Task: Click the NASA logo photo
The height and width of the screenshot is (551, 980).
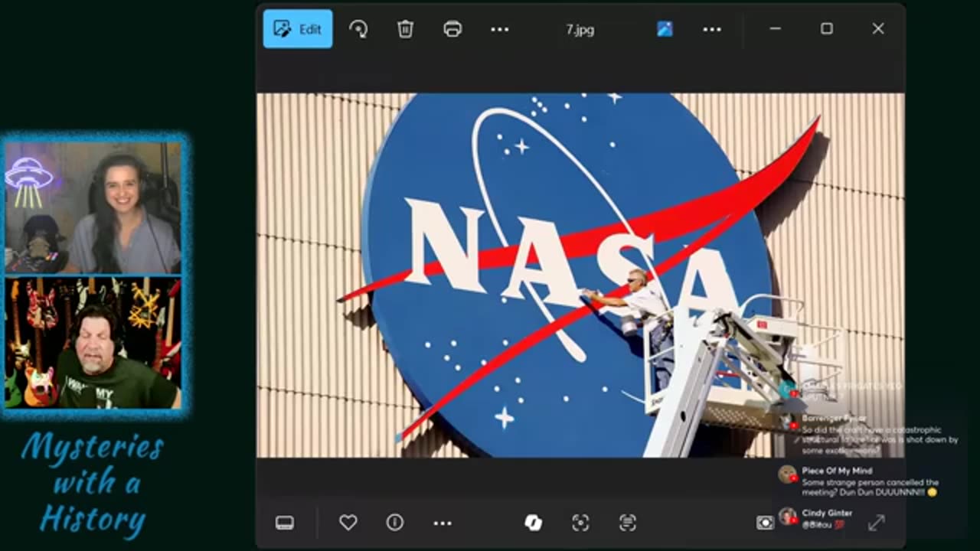Action: click(580, 275)
